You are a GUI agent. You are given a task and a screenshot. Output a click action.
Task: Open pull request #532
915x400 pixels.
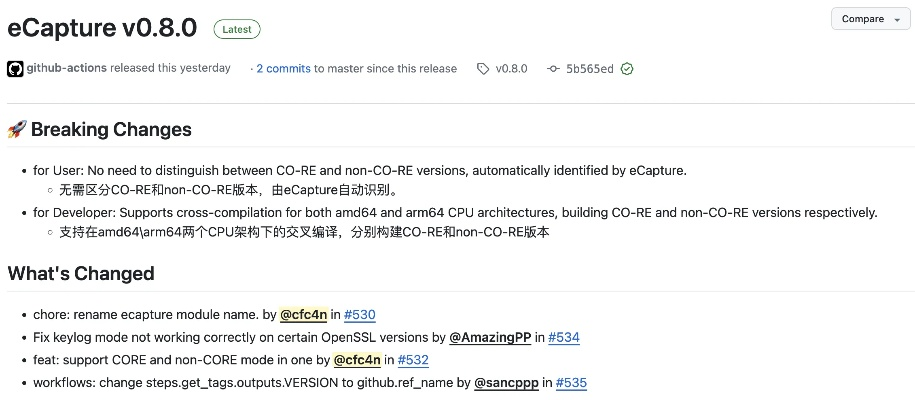[x=413, y=360]
